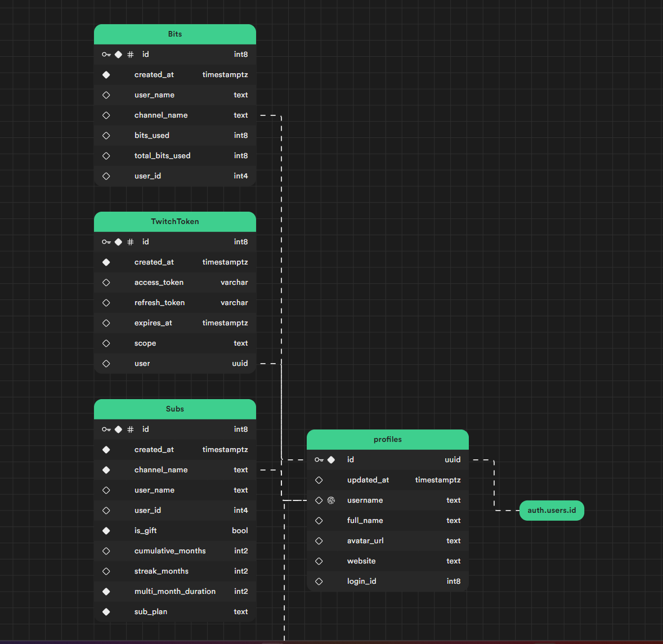
Task: Select the total_bits_used column in Bits
Action: pos(162,156)
